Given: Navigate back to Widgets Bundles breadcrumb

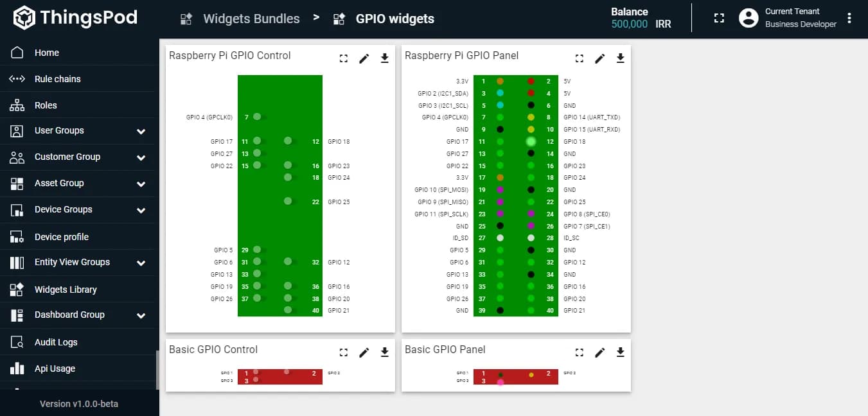Looking at the screenshot, I should click(x=251, y=19).
